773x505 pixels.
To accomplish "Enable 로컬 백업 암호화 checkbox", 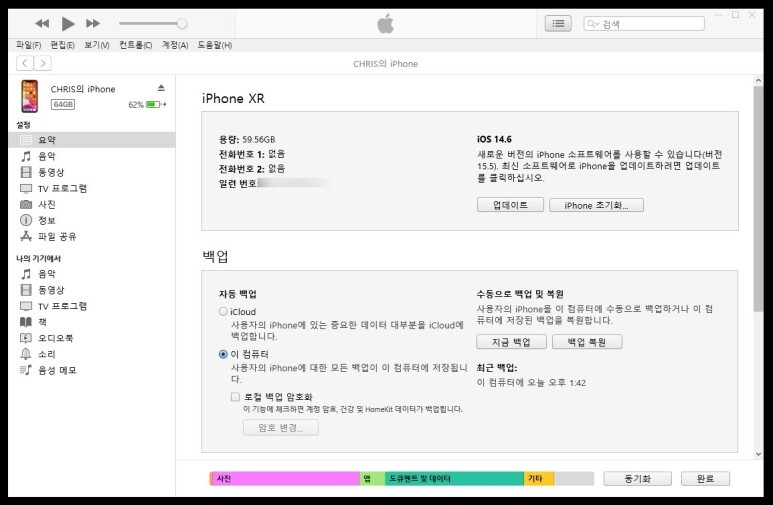I will point(236,397).
